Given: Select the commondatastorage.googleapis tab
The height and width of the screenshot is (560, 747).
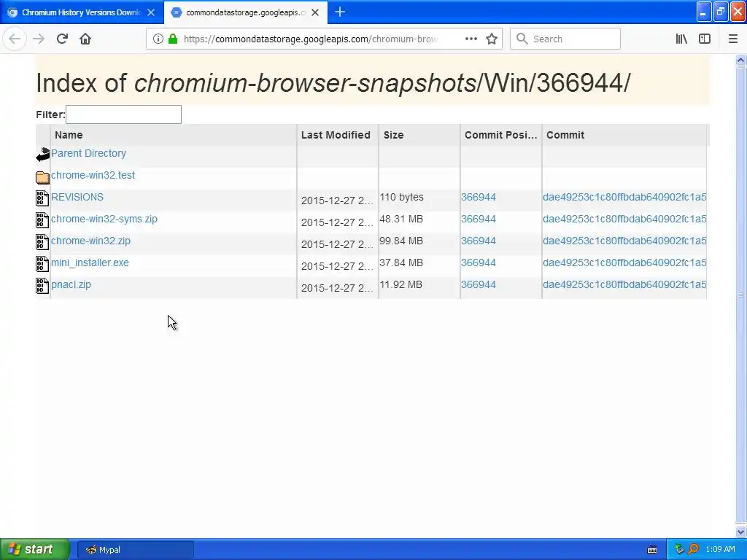Looking at the screenshot, I should tap(245, 12).
